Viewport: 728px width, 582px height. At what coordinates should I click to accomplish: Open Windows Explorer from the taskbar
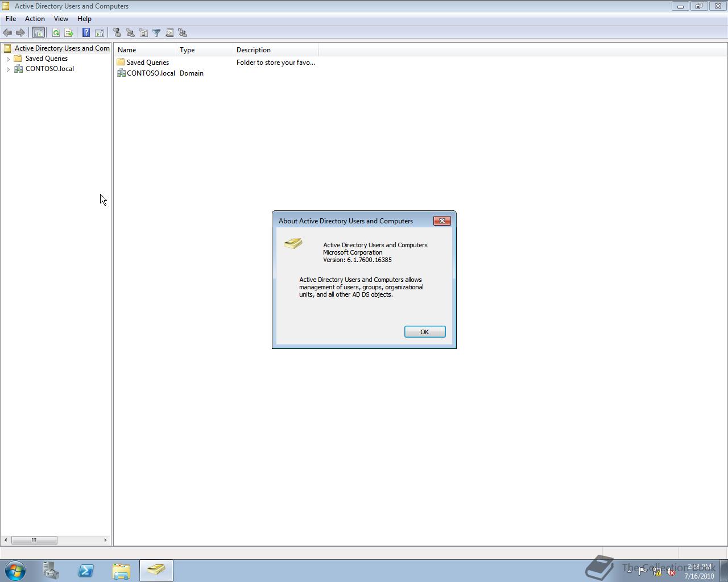tap(121, 571)
